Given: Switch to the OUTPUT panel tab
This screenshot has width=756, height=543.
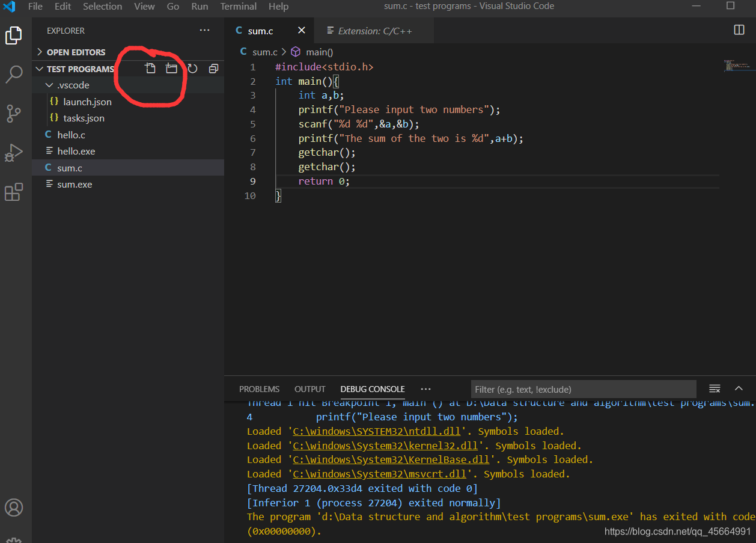Looking at the screenshot, I should coord(309,389).
